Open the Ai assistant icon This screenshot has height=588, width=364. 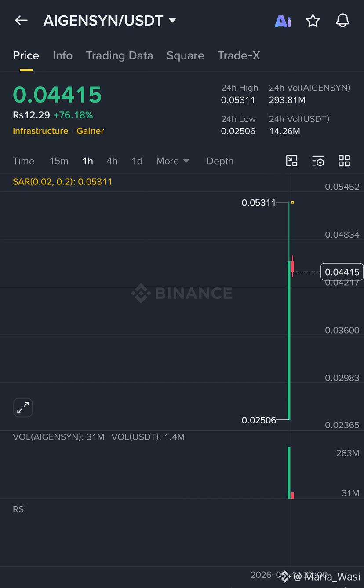(x=283, y=21)
